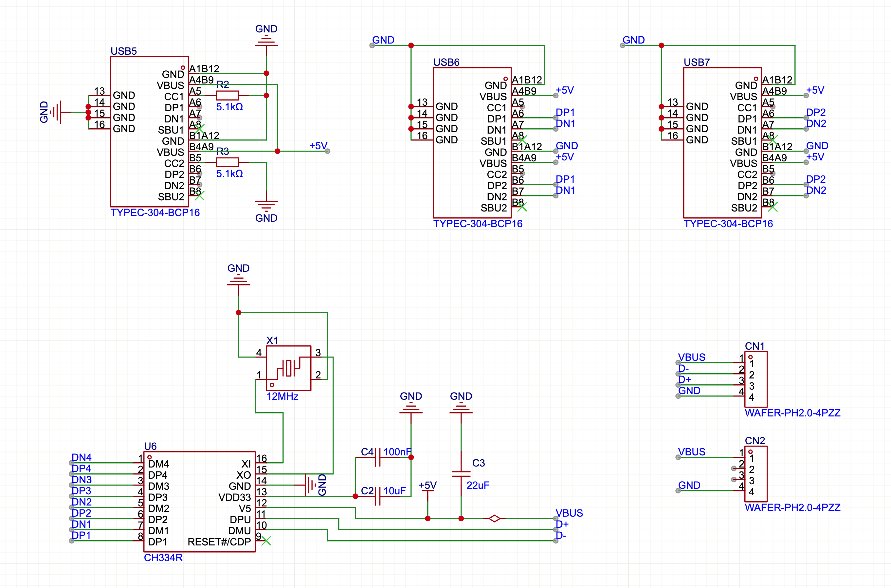
Task: Click the GND net label top-left of USB7
Action: click(x=633, y=40)
